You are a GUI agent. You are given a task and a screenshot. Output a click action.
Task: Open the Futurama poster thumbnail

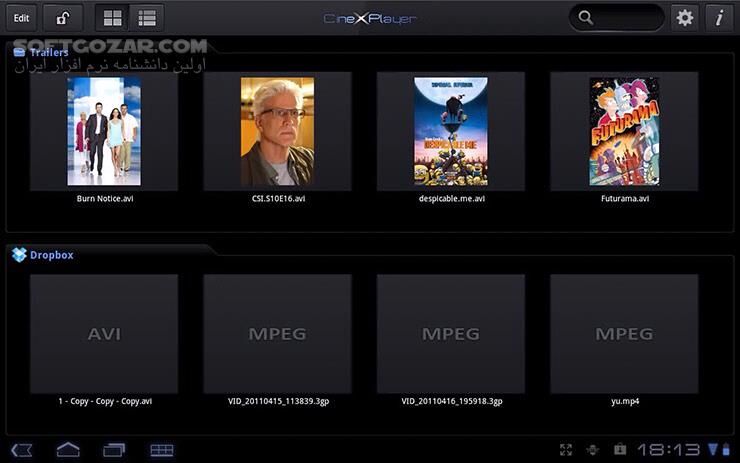624,131
